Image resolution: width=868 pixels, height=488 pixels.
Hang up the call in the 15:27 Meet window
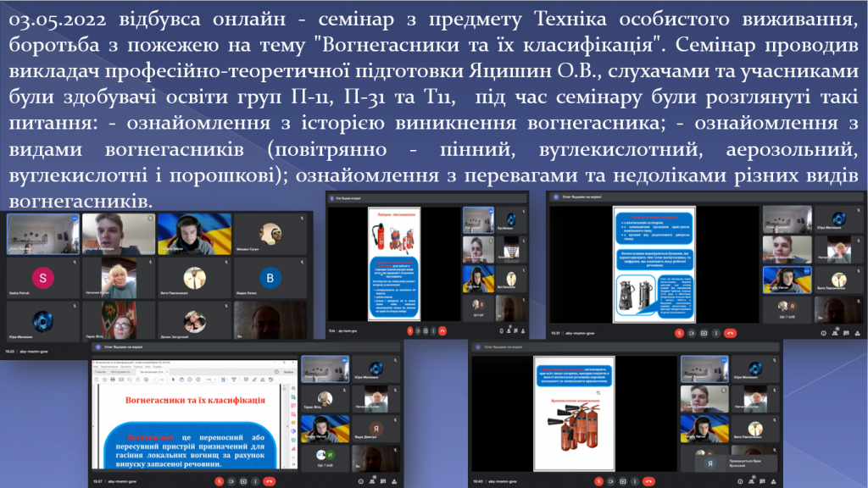(x=270, y=480)
